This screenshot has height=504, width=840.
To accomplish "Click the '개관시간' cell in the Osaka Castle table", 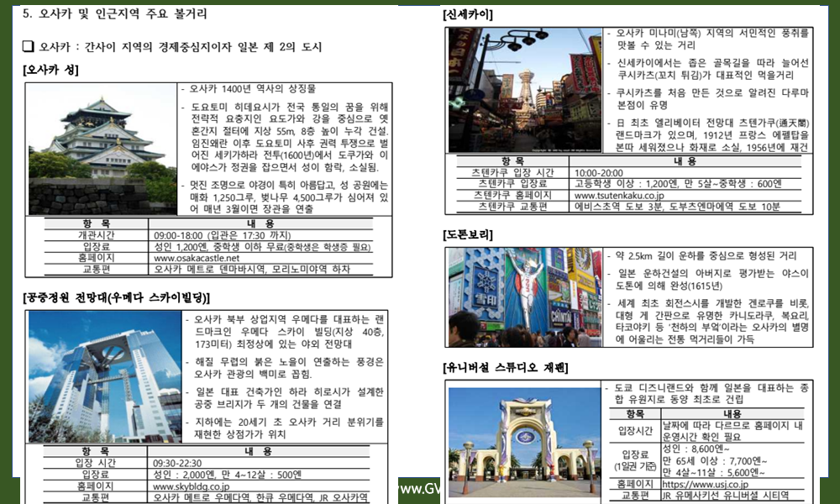I will tap(97, 235).
